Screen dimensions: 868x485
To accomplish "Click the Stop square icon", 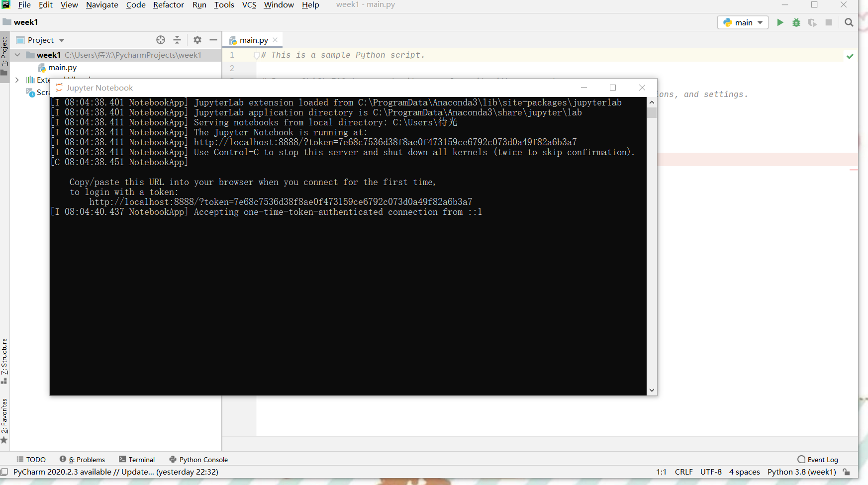I will click(829, 22).
